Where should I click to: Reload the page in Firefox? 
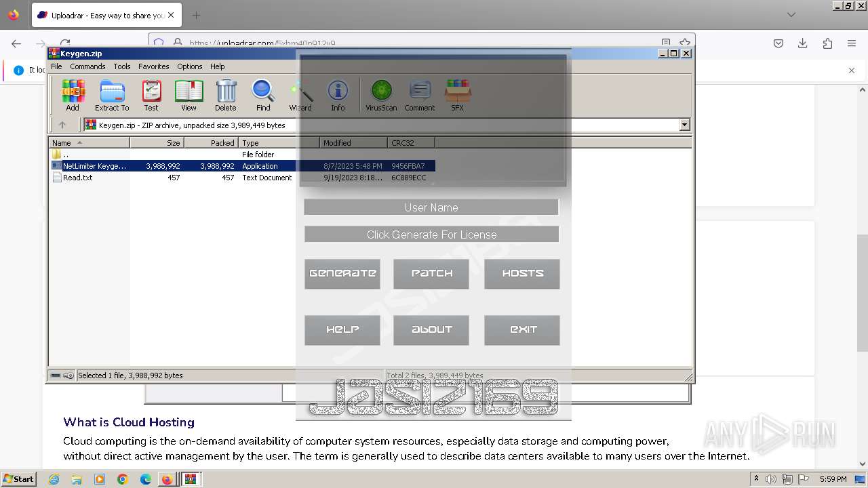click(64, 43)
